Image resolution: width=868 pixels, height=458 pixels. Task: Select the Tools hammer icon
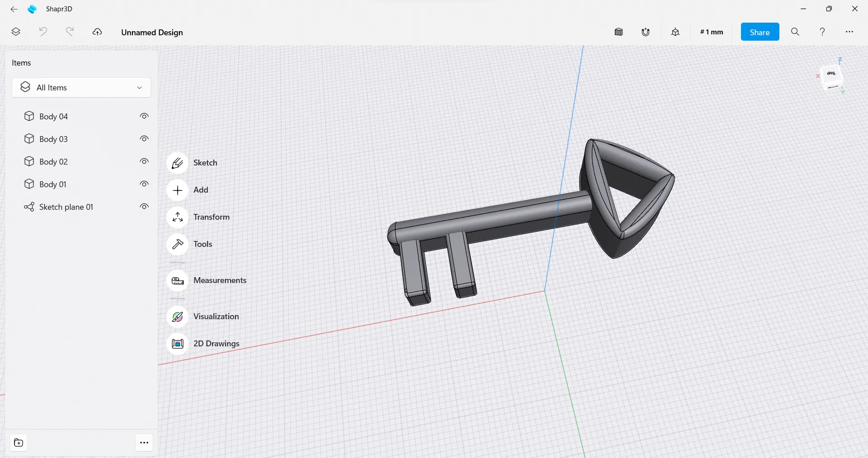pyautogui.click(x=177, y=244)
